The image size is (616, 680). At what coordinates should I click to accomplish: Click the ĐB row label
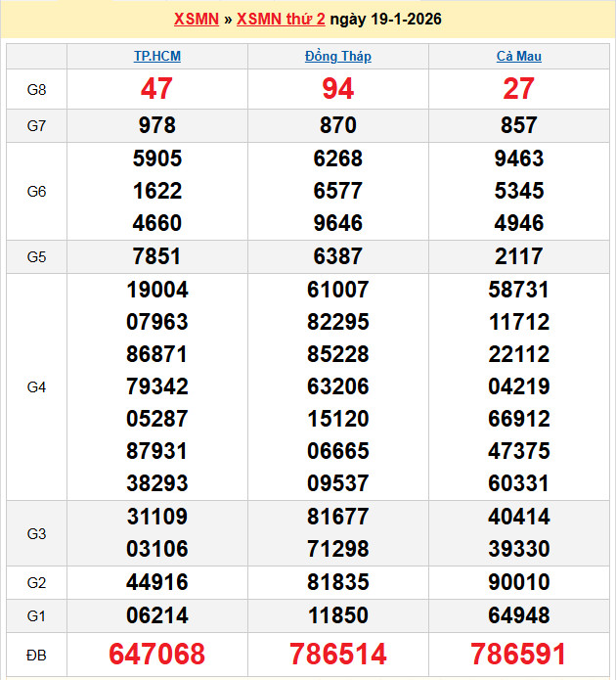pos(36,653)
